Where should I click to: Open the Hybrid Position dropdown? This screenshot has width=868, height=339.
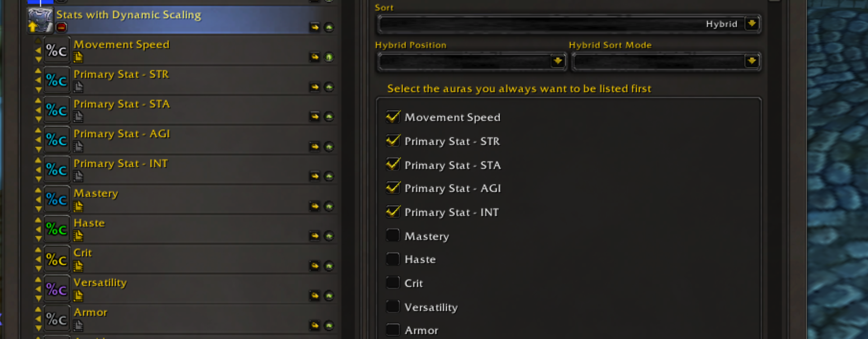pyautogui.click(x=472, y=62)
